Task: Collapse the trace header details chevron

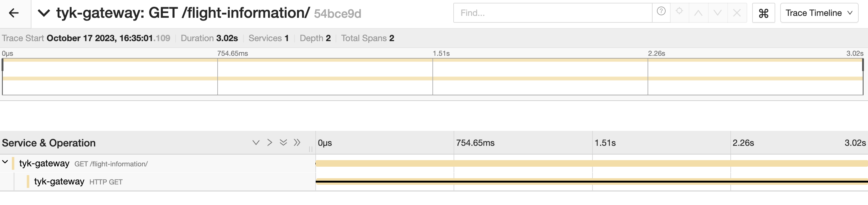Action: [x=44, y=13]
